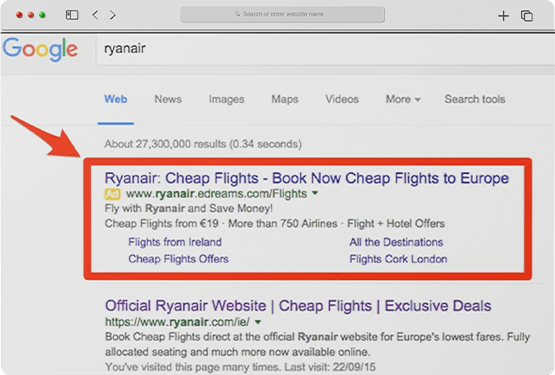This screenshot has height=375, width=555.
Task: Click the Google logo
Action: (40, 50)
